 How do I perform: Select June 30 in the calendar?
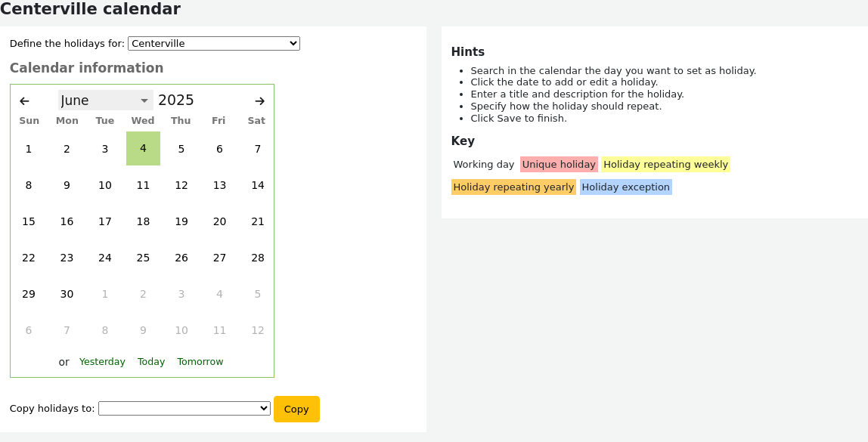point(67,294)
